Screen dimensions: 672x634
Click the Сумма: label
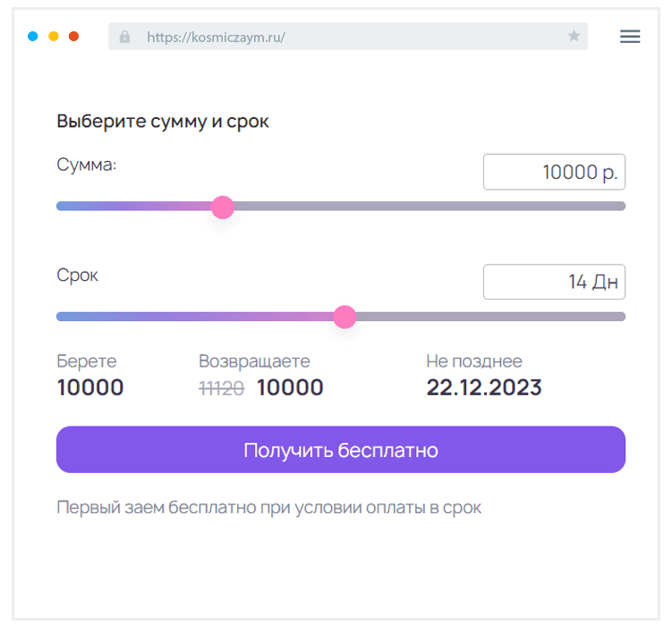click(x=87, y=165)
